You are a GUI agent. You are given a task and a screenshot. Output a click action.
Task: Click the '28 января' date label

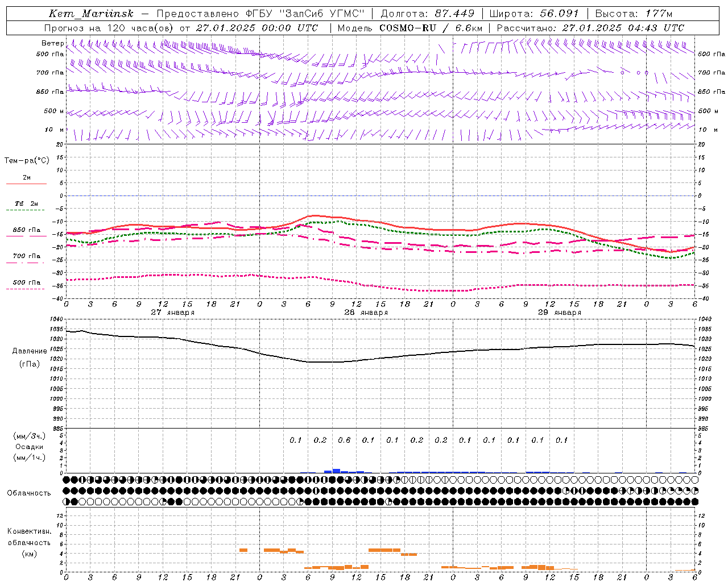click(x=366, y=312)
